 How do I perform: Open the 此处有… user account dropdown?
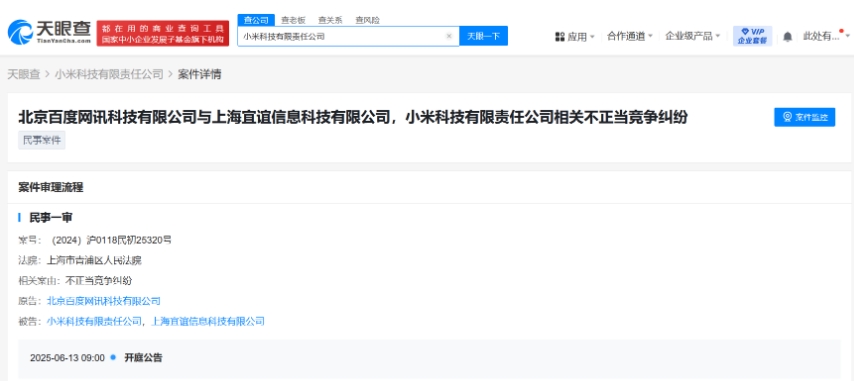pos(826,36)
